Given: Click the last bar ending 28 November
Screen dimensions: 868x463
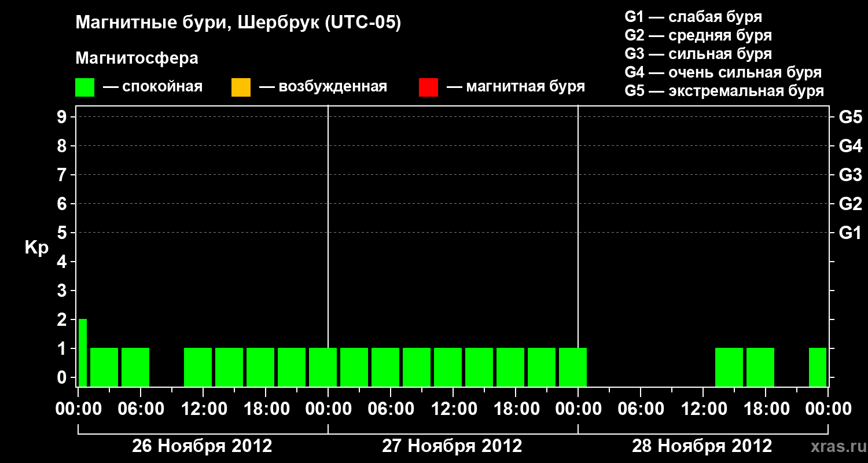Looking at the screenshot, I should (x=818, y=367).
